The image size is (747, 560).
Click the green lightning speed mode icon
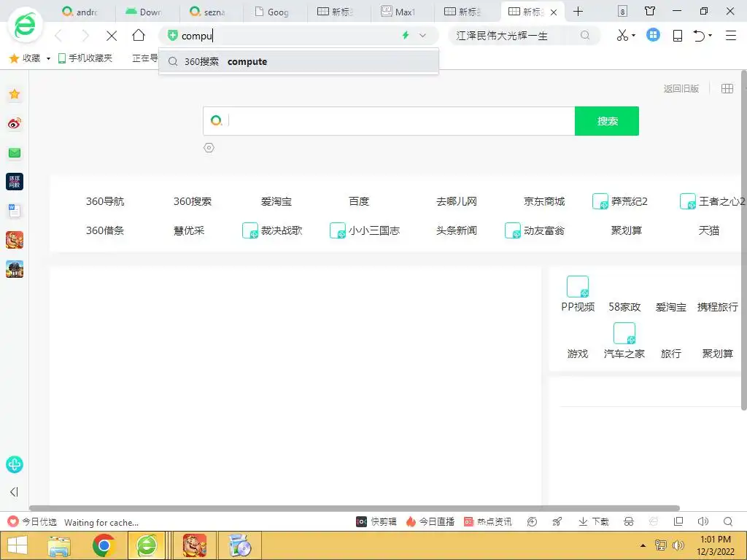(406, 35)
